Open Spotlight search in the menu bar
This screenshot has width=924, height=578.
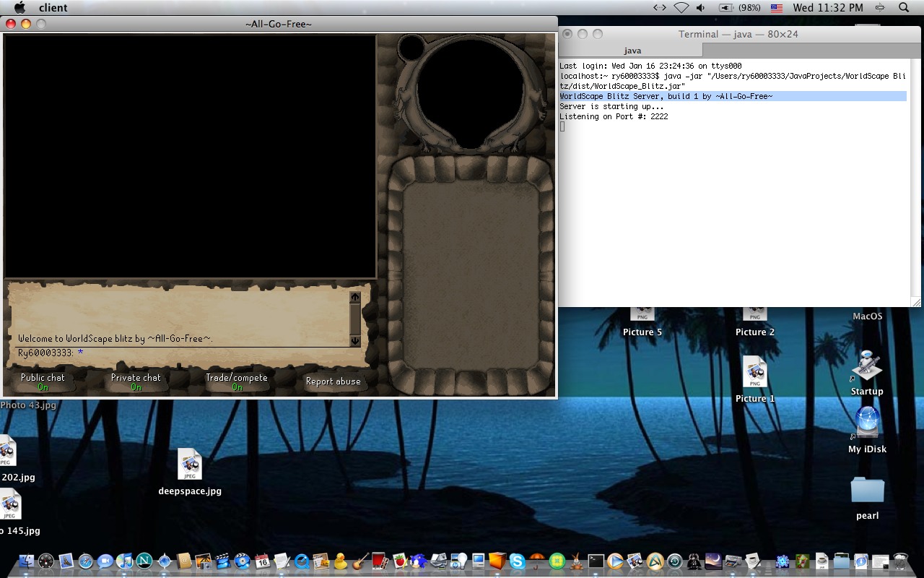tap(904, 7)
